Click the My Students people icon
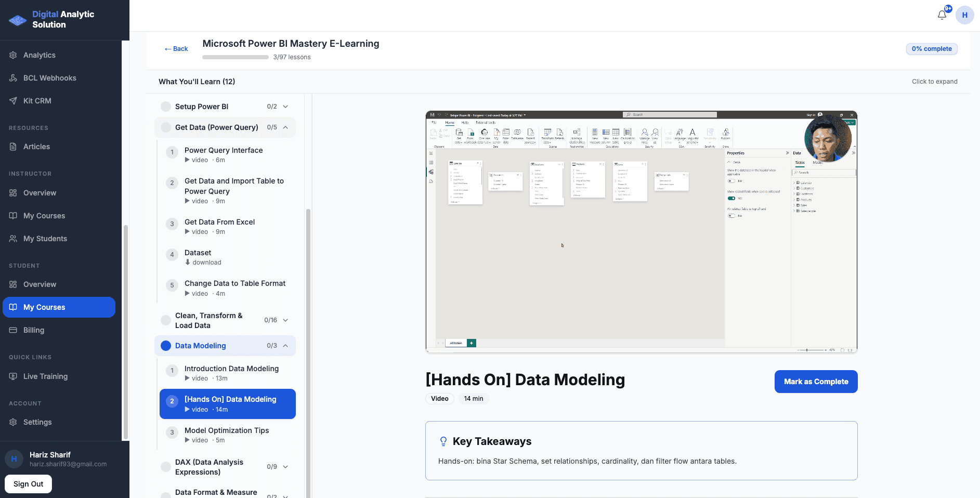980x498 pixels. [13, 239]
